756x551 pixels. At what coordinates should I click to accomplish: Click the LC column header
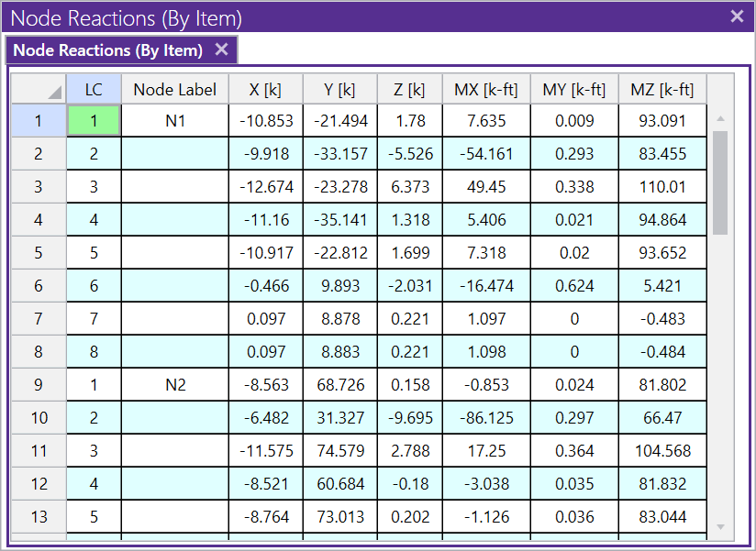pos(94,89)
